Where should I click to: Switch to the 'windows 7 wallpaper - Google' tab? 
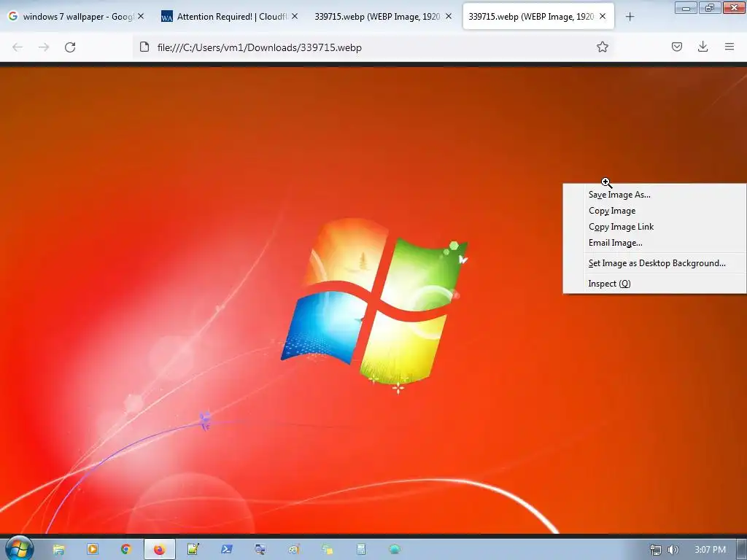(76, 17)
